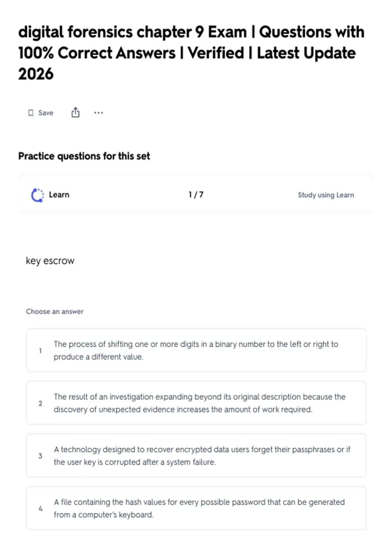The width and height of the screenshot is (392, 556).
Task: Choose the answer about investigation expanding beyond description
Action: click(196, 403)
